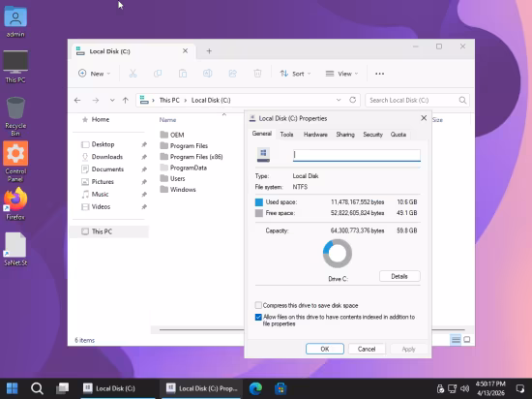532x399 pixels.
Task: Select the Quota tab
Action: point(398,135)
